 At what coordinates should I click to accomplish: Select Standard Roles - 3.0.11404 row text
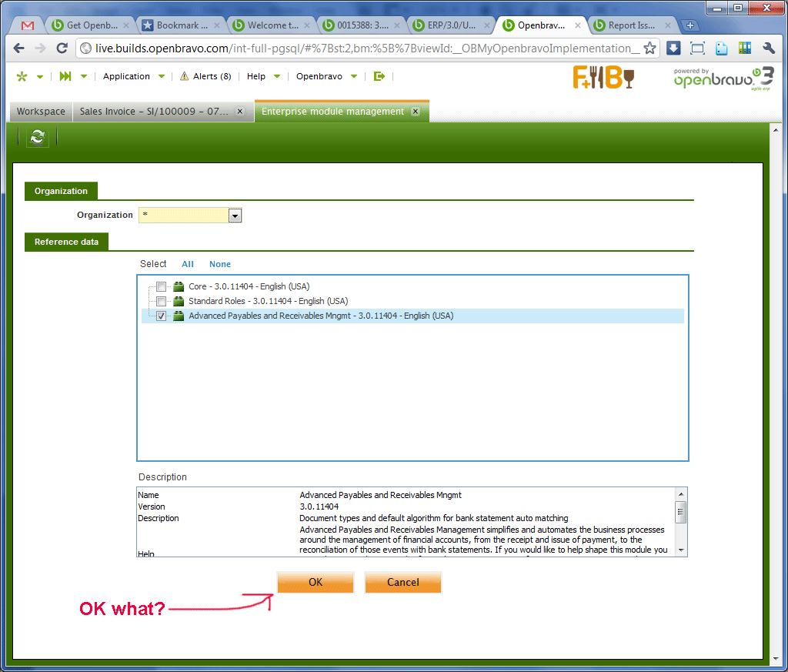(269, 301)
